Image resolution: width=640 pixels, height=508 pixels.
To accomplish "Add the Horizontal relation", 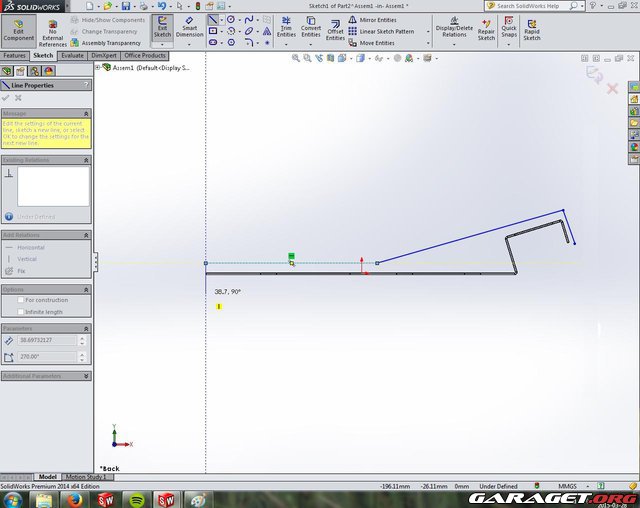I will (30, 247).
